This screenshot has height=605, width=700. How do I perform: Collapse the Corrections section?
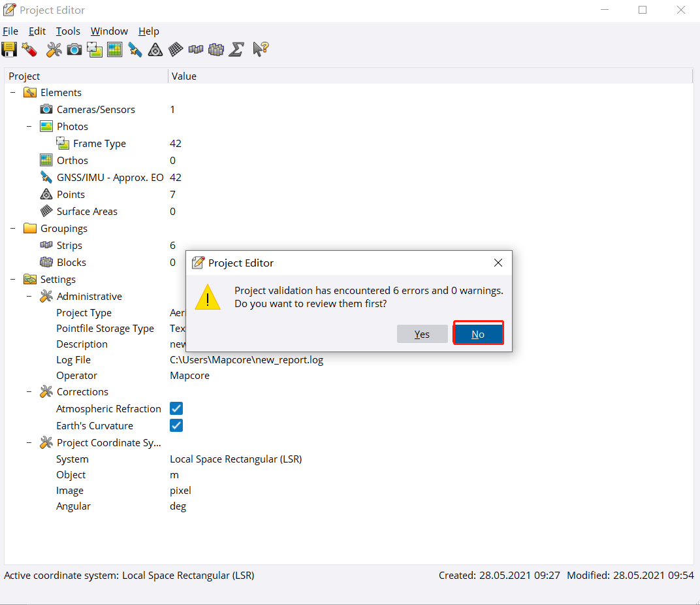tap(29, 392)
